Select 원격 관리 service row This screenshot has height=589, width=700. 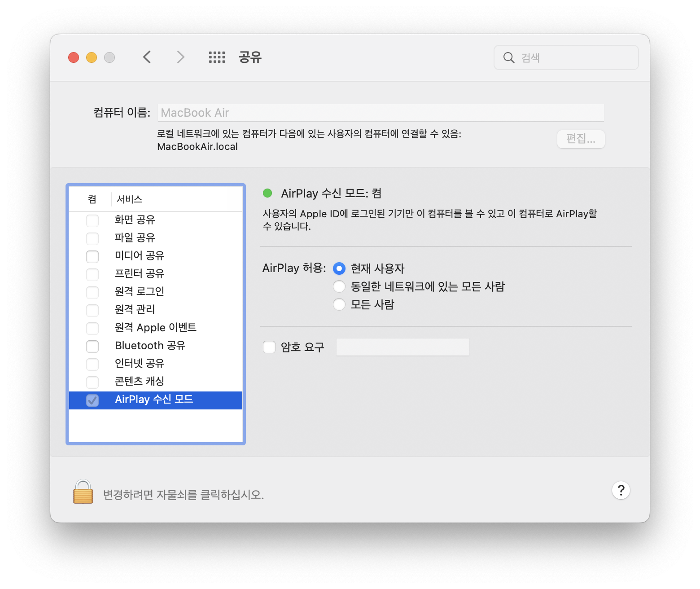(x=156, y=310)
